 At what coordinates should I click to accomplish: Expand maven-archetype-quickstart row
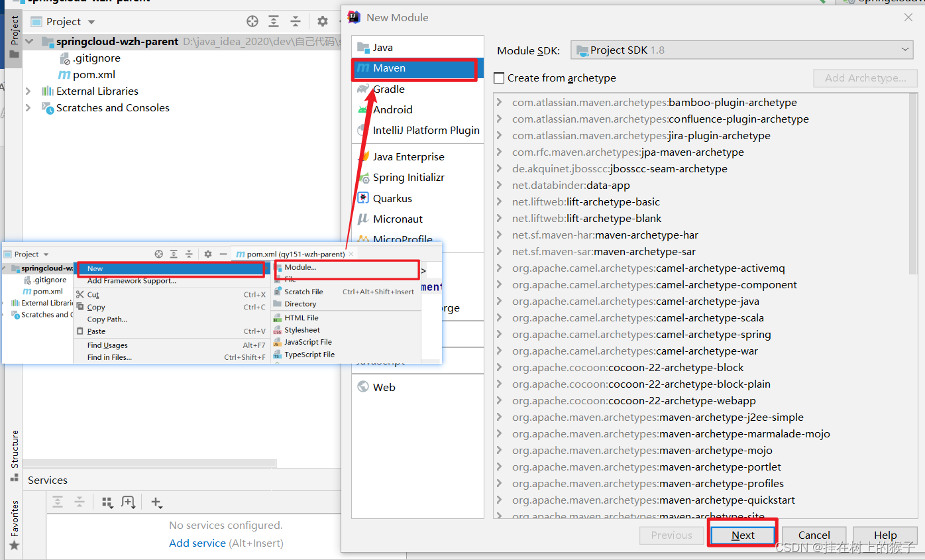[499, 500]
